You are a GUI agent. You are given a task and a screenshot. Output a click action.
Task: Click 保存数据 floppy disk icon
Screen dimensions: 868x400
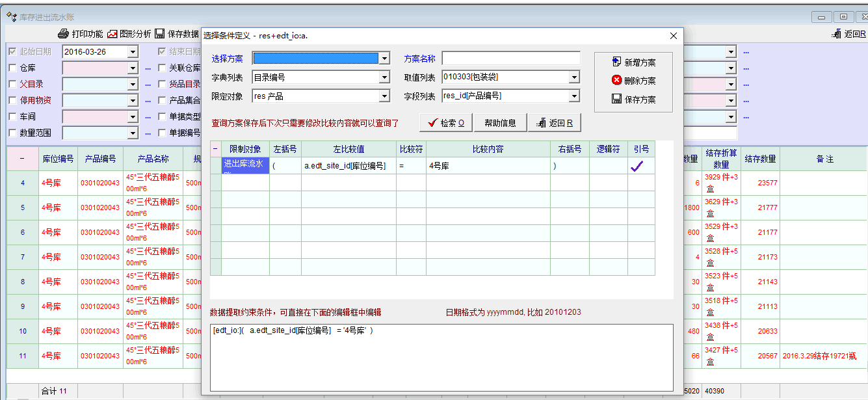point(159,34)
